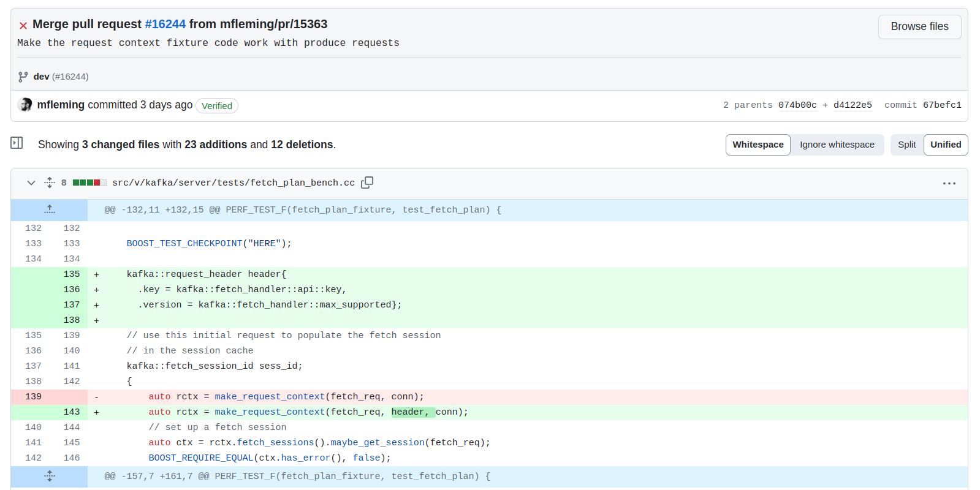Click expand-all lines icon in file header
This screenshot has width=980, height=490.
click(50, 183)
